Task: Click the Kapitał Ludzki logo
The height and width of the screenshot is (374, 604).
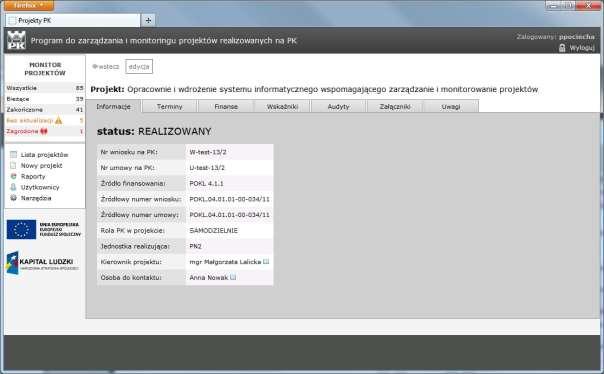Action: click(43, 263)
